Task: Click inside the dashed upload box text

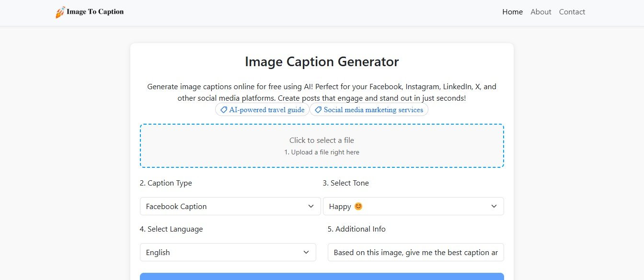Action: pyautogui.click(x=322, y=140)
